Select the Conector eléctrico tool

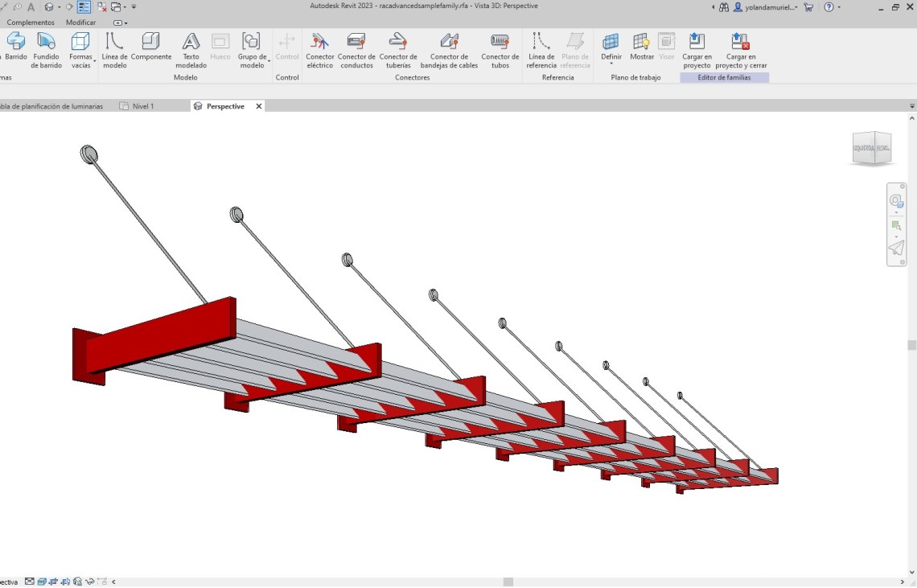(x=319, y=49)
